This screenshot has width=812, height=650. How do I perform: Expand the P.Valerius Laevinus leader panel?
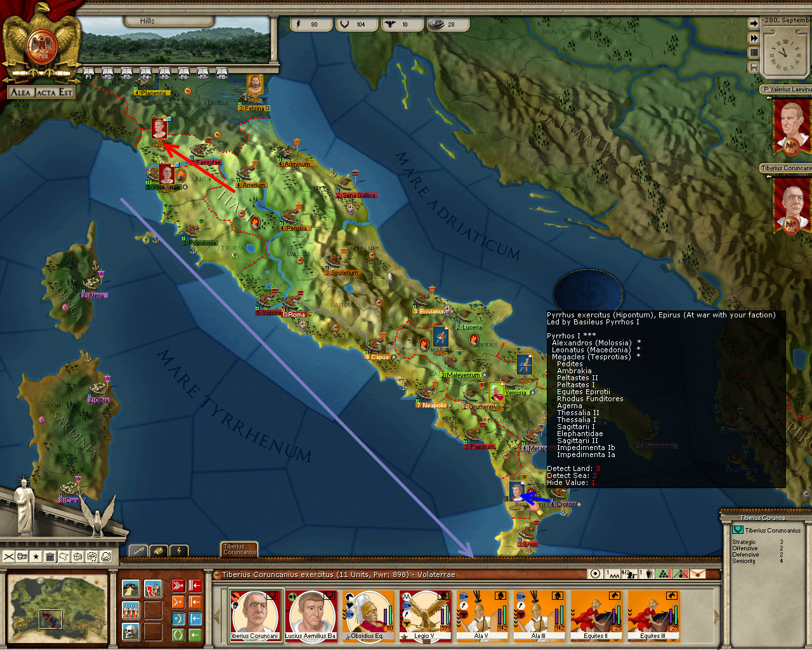coord(787,90)
